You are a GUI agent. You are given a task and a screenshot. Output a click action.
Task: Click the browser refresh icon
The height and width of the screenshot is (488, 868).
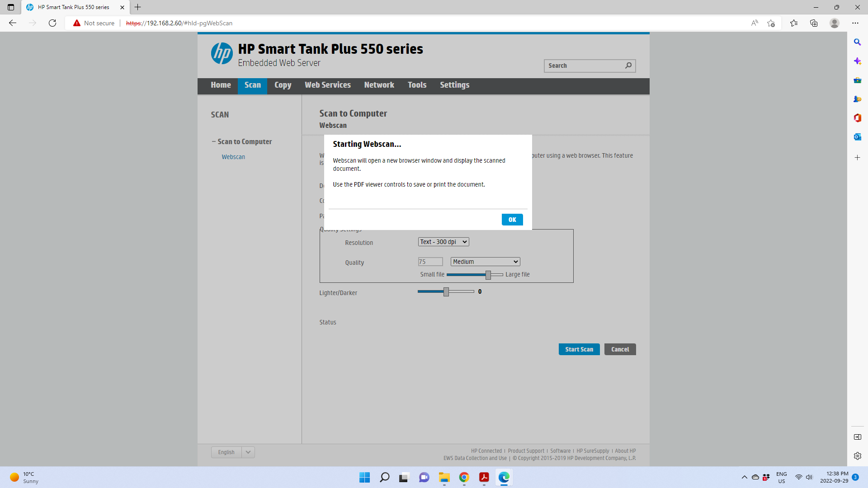(x=52, y=23)
